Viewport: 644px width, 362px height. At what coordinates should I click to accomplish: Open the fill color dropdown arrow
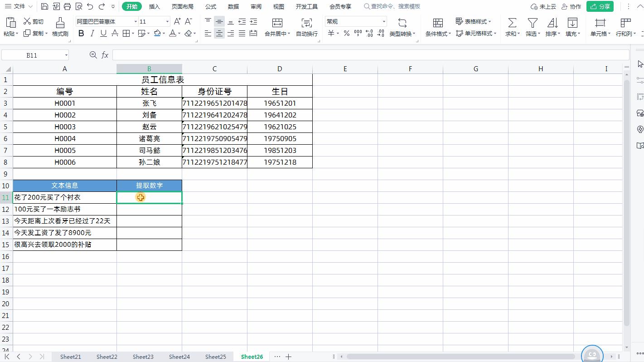coord(163,33)
